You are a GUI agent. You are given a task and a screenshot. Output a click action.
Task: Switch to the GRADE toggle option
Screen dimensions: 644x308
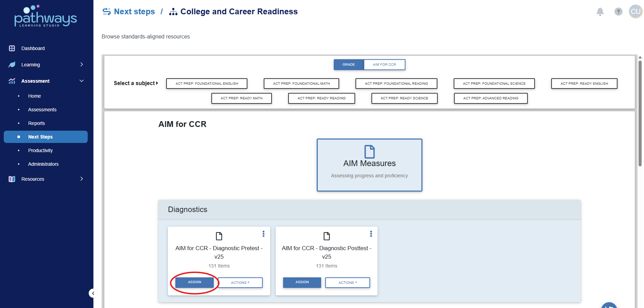349,65
